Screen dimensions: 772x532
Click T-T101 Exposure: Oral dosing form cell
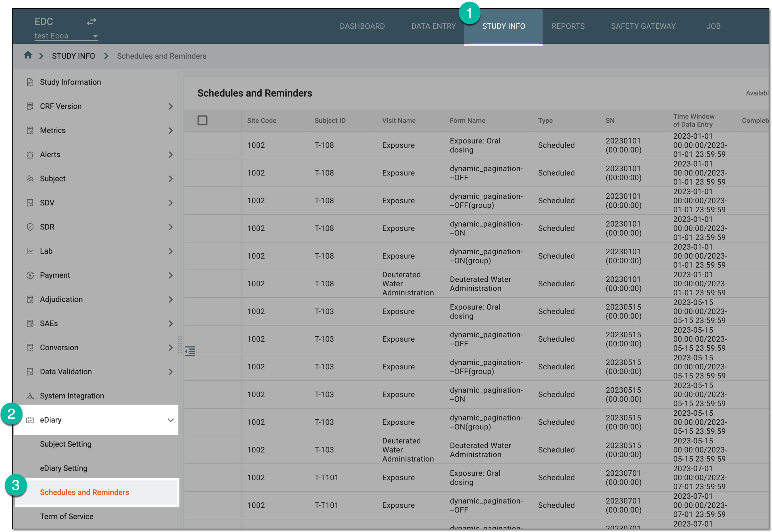click(x=475, y=478)
